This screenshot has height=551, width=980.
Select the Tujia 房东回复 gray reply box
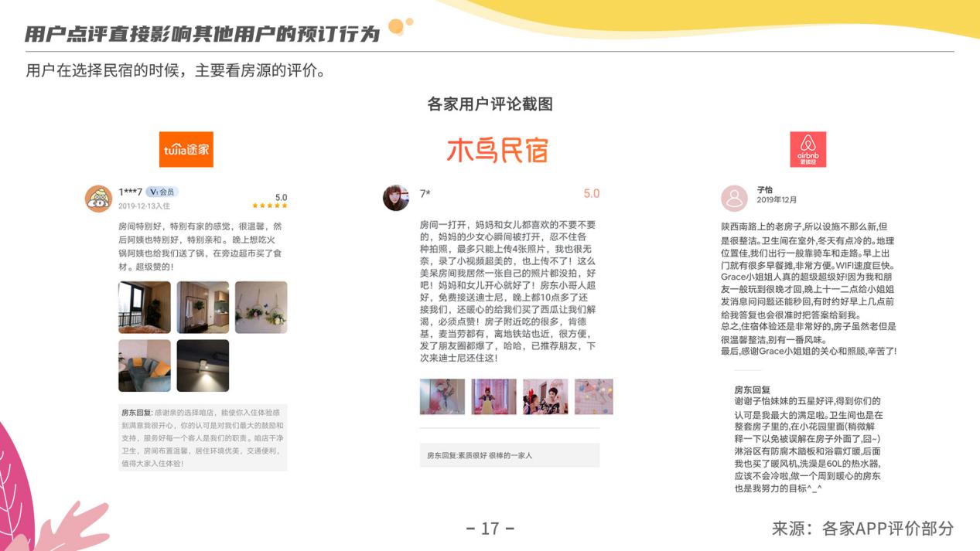(203, 437)
